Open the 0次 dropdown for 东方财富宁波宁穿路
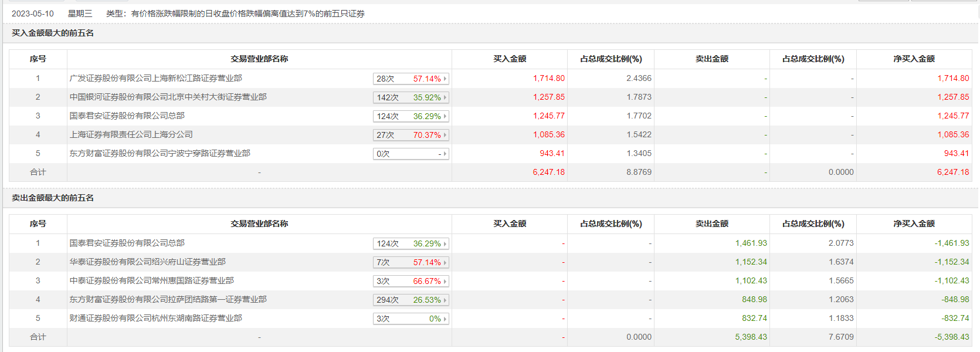The width and height of the screenshot is (980, 352). (x=445, y=154)
